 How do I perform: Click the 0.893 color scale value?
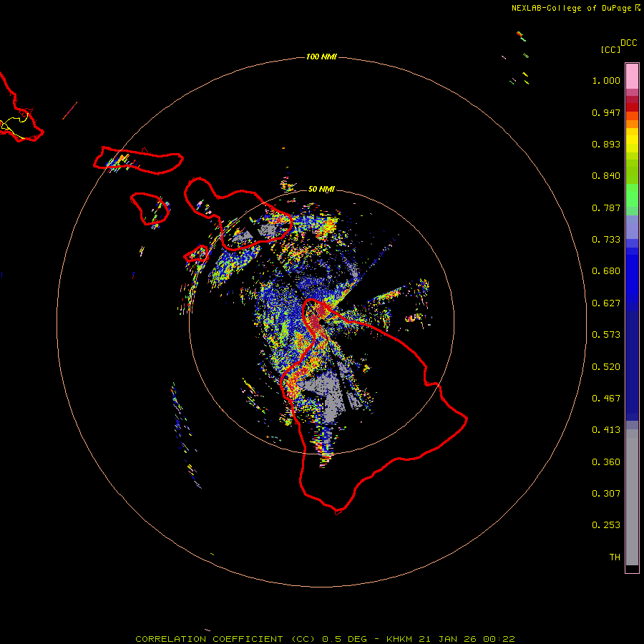click(x=606, y=144)
